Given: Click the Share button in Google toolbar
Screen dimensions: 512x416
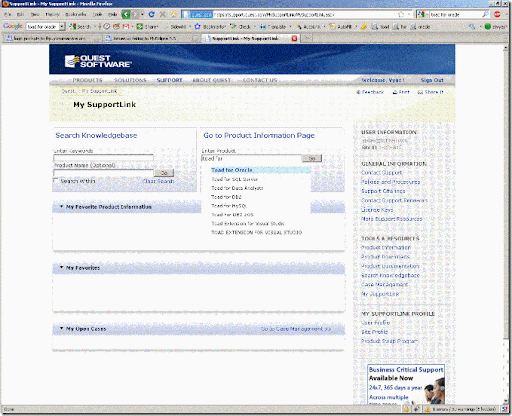Looking at the screenshot, I should coord(147,26).
